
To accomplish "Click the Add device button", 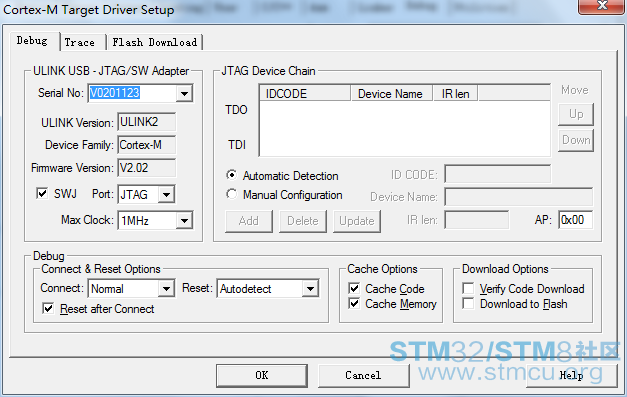I will (249, 221).
